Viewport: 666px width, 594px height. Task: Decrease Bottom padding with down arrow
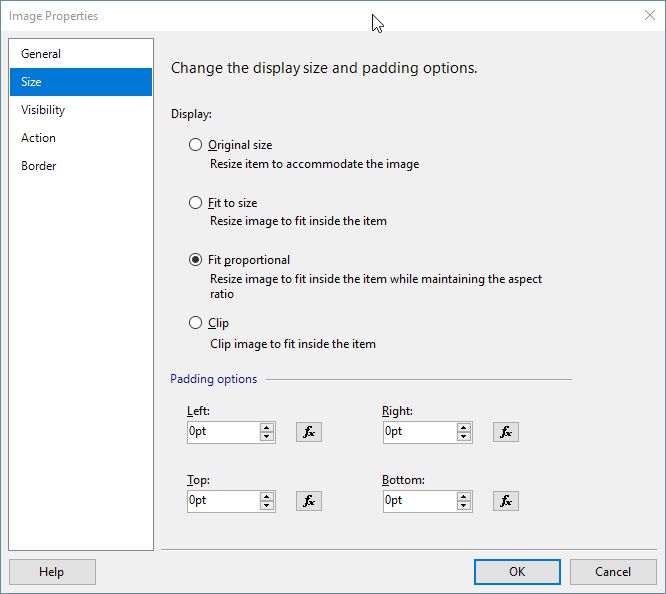(464, 506)
